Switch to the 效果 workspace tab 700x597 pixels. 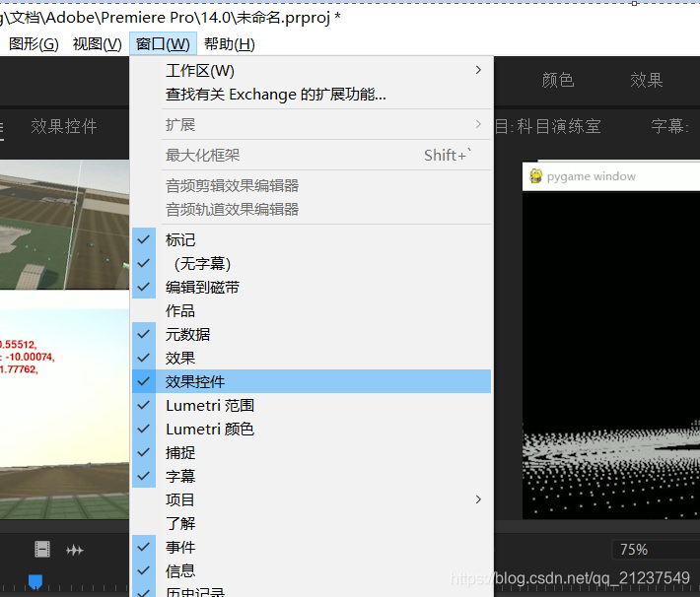point(646,81)
